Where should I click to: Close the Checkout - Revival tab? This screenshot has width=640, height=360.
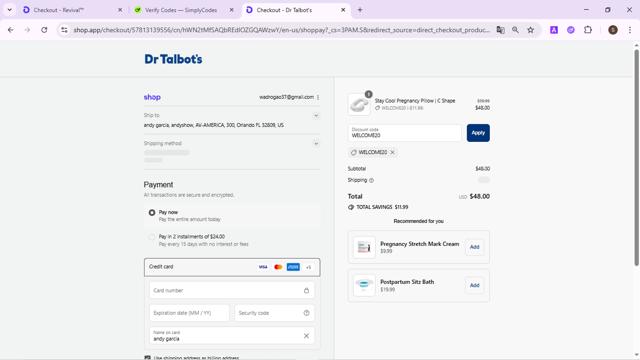click(120, 10)
